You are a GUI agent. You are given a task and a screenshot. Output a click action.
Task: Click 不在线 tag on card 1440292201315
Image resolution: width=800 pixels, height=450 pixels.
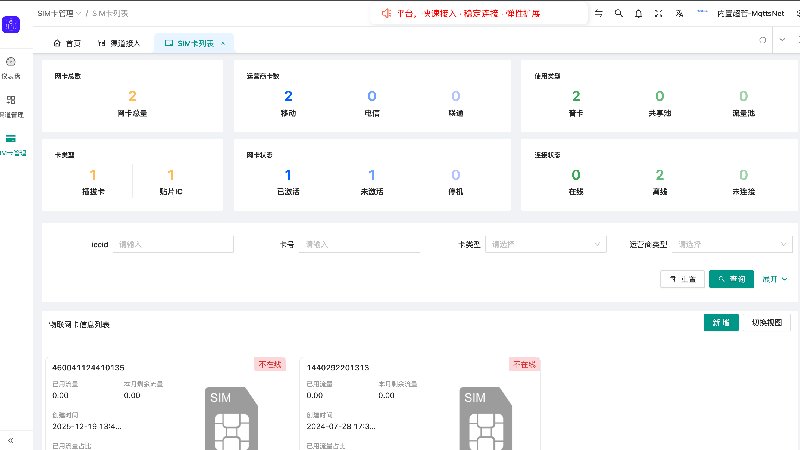(x=524, y=364)
